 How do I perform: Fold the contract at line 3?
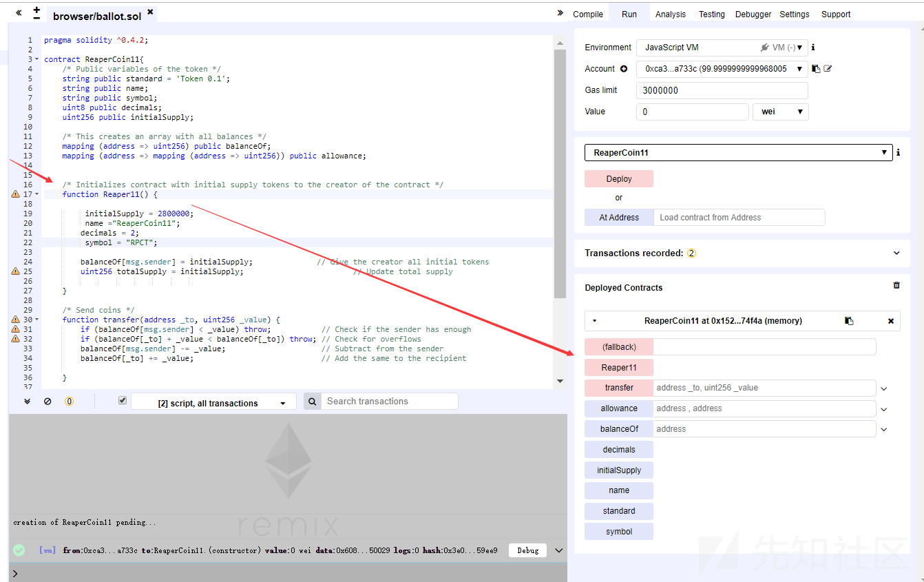[x=36, y=59]
